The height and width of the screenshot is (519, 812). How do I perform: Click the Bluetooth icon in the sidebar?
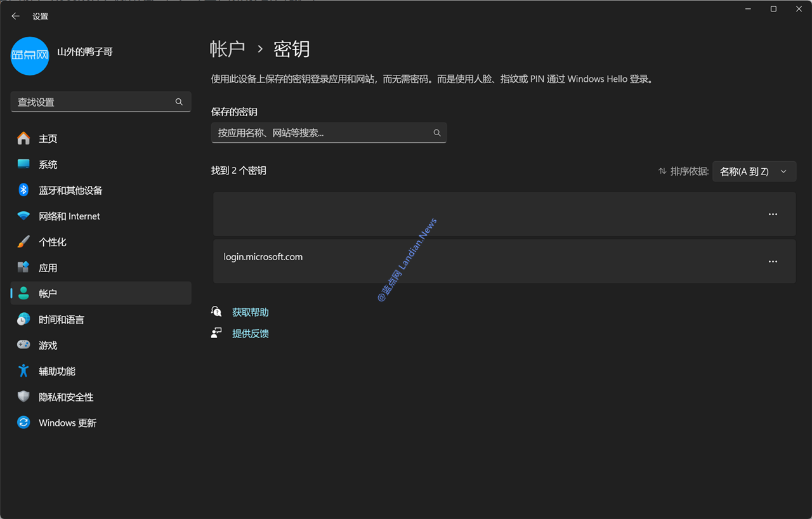coord(23,190)
